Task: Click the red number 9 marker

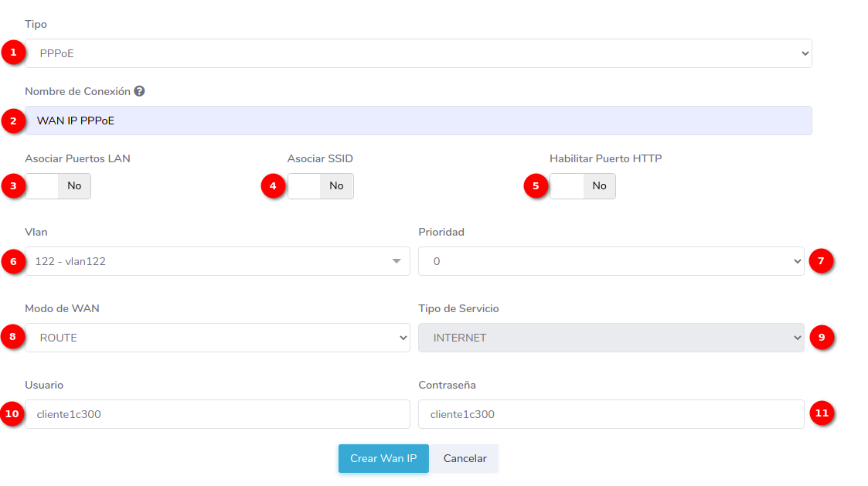Action: click(821, 338)
